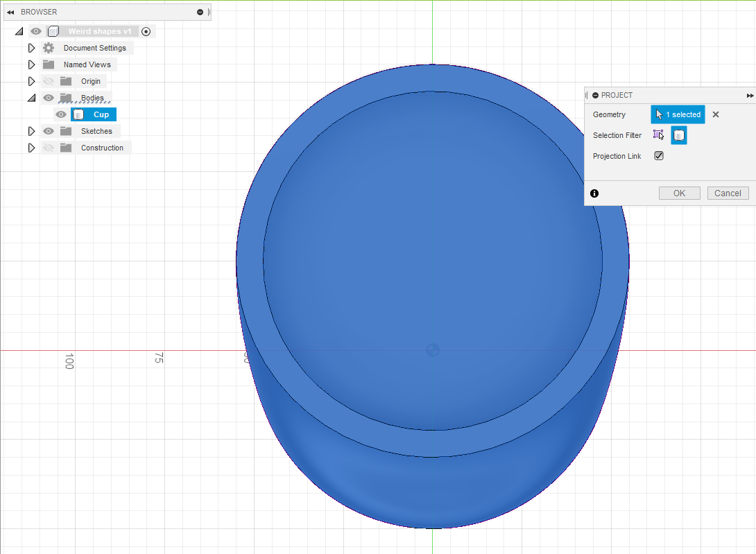Click the Weird shapes v1 component icon
Screen dimensions: 756x554
point(53,31)
